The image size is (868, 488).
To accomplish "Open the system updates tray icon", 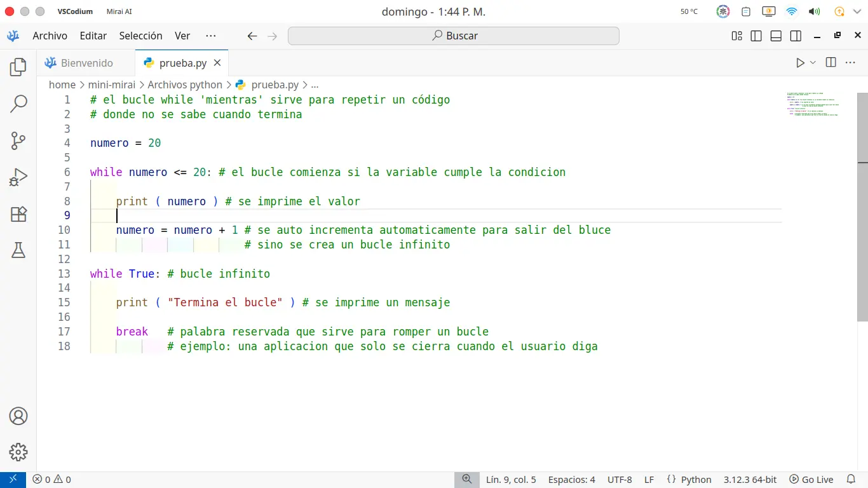I will point(839,11).
